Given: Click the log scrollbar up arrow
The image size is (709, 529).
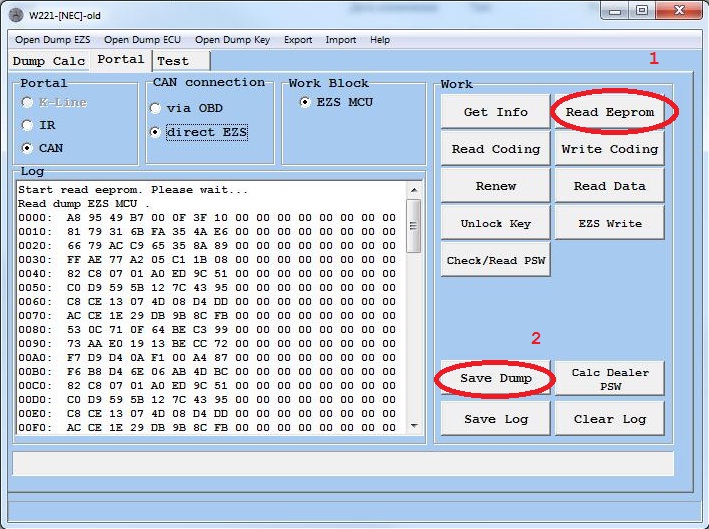Looking at the screenshot, I should click(414, 190).
